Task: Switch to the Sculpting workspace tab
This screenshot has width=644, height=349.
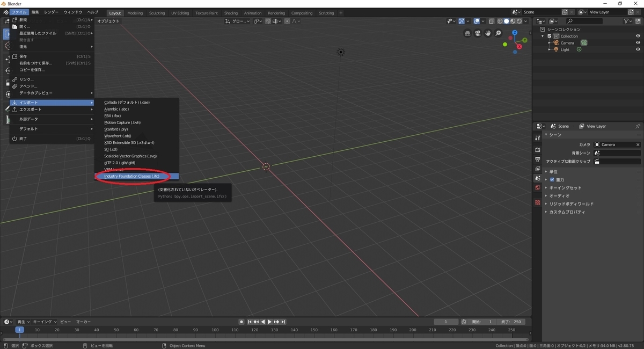Action: 157,13
